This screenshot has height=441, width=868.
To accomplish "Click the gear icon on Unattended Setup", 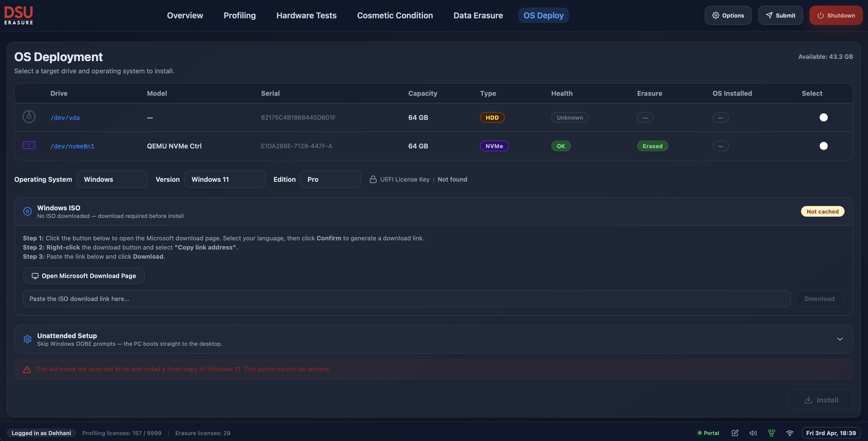I will pos(27,339).
